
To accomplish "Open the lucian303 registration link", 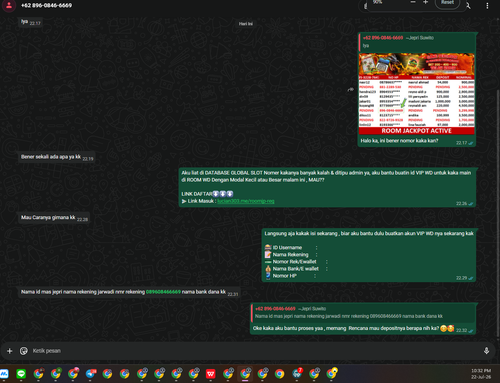I will tap(246, 201).
